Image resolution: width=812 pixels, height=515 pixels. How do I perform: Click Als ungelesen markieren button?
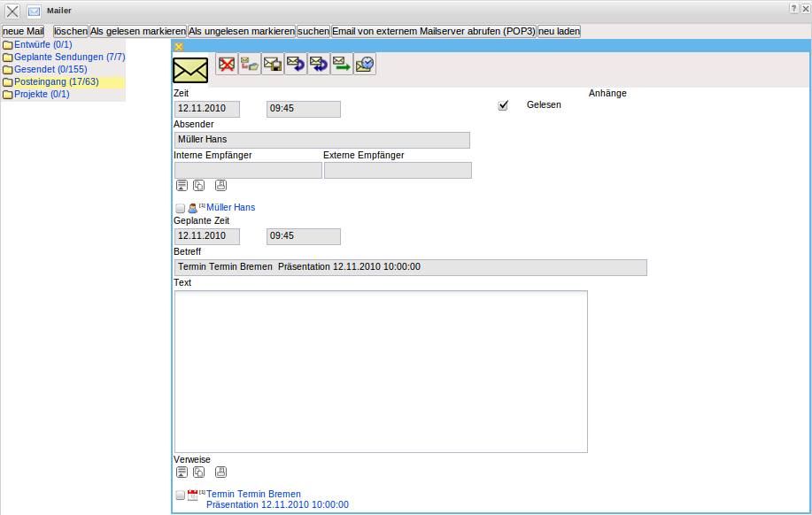click(242, 31)
